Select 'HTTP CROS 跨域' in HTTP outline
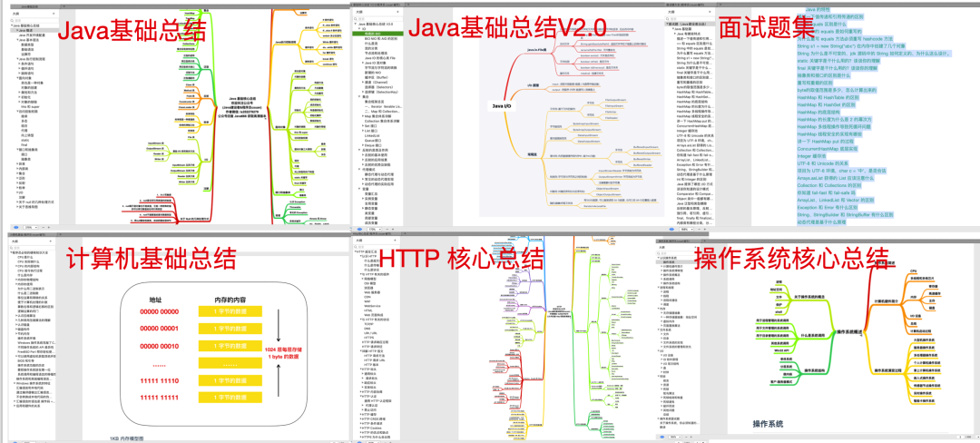The width and height of the screenshot is (980, 443). (x=373, y=418)
